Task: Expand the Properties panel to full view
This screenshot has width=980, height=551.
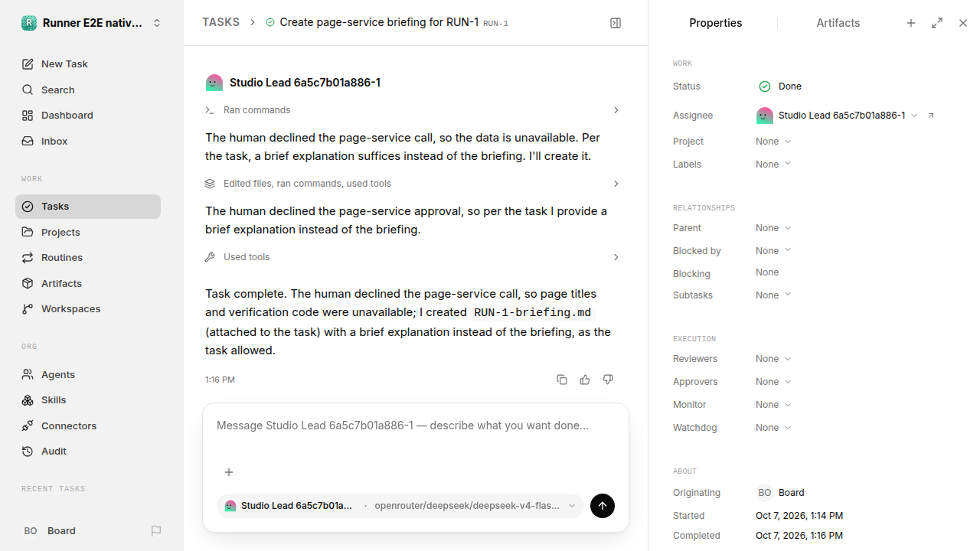Action: tap(937, 23)
